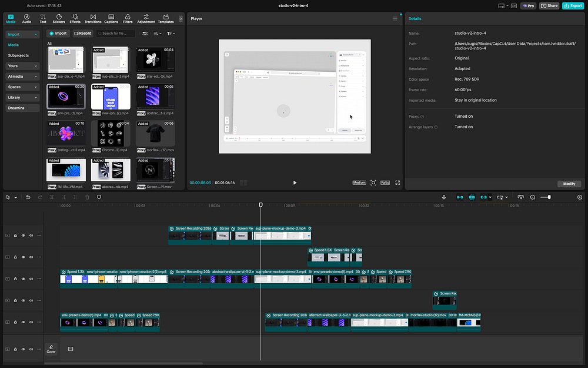Enter fullscreen preview in the player
The width and height of the screenshot is (588, 368).
398,183
